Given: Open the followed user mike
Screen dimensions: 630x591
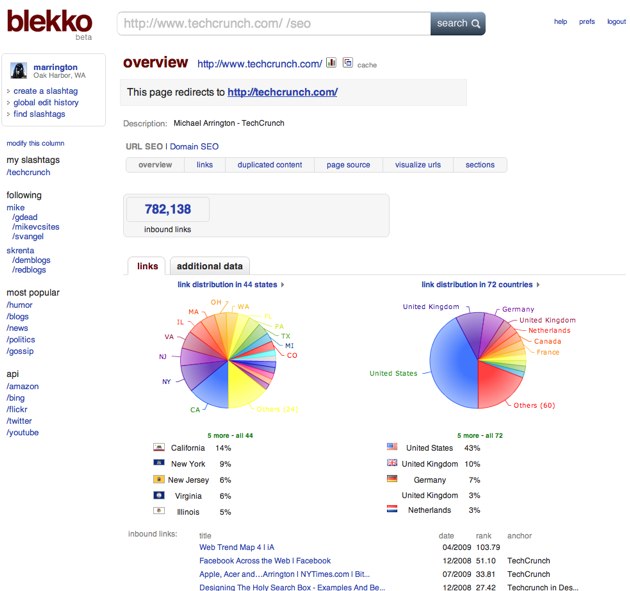Looking at the screenshot, I should click(15, 208).
